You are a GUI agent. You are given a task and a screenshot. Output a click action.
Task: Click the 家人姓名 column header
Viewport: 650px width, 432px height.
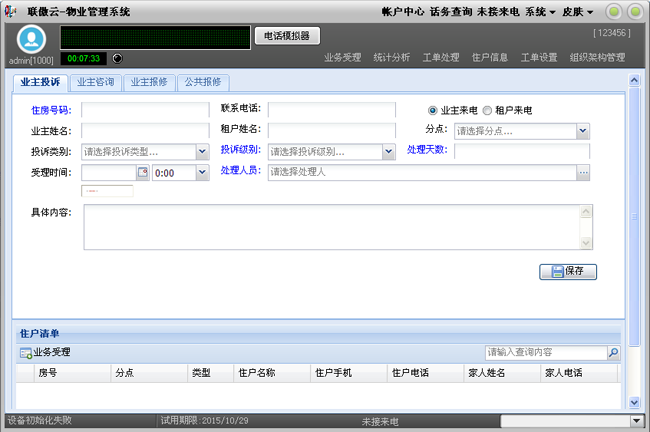tap(502, 373)
